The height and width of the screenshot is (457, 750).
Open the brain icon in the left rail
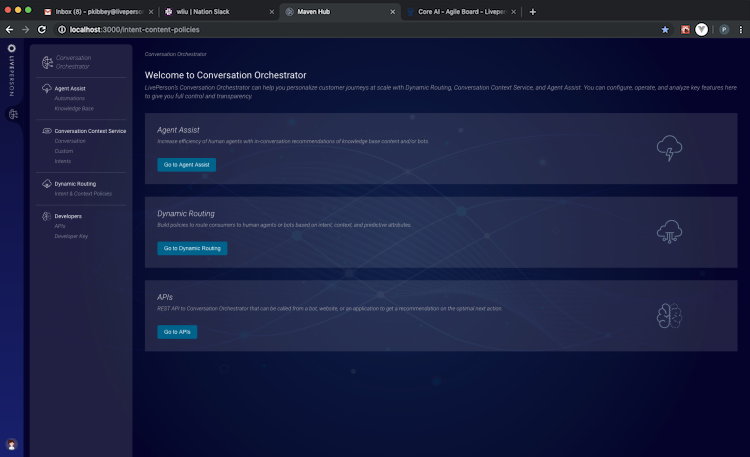click(x=13, y=114)
